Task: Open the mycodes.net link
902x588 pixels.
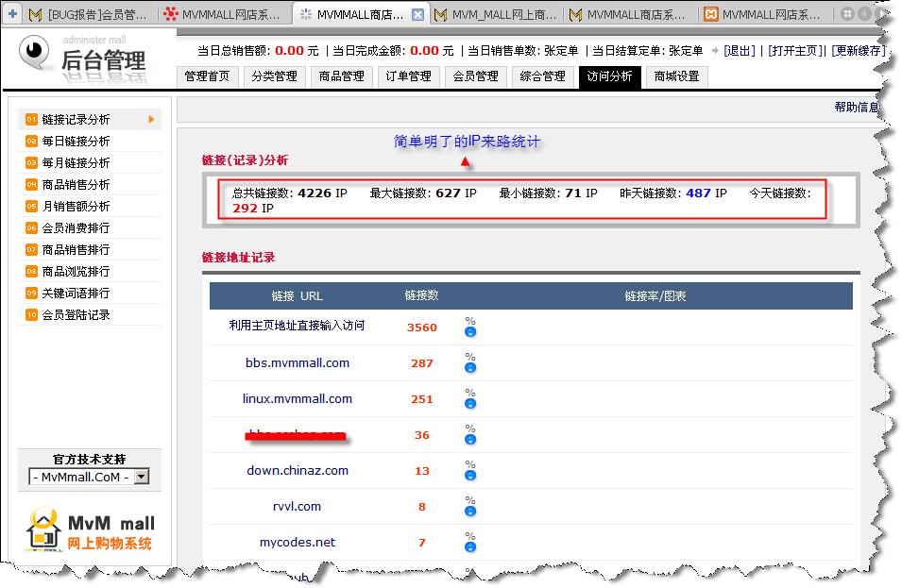Action: coord(298,542)
